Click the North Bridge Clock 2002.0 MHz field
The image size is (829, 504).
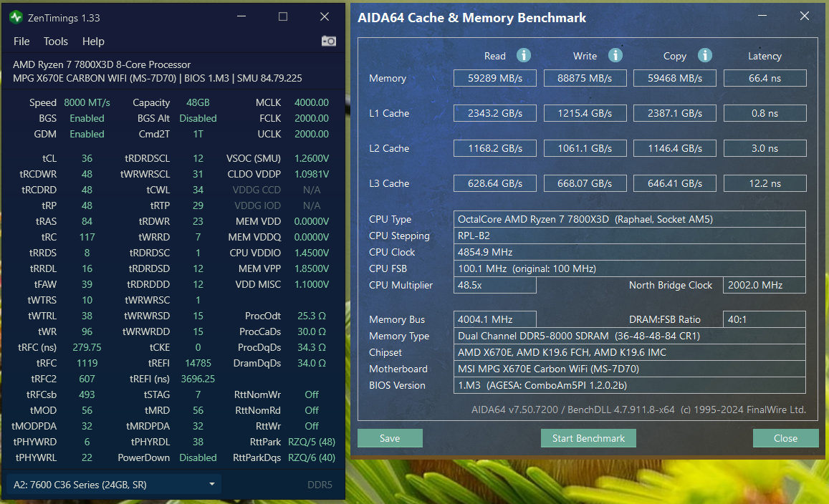pos(765,285)
